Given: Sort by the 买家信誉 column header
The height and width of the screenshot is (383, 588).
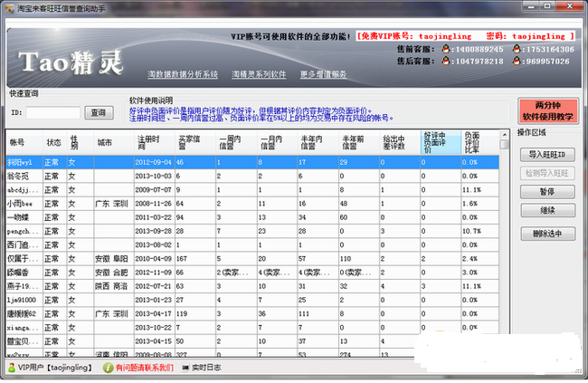Looking at the screenshot, I should click(195, 142).
